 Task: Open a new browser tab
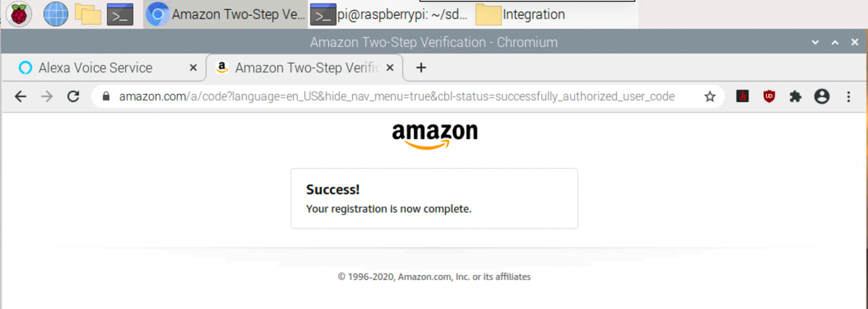[421, 68]
